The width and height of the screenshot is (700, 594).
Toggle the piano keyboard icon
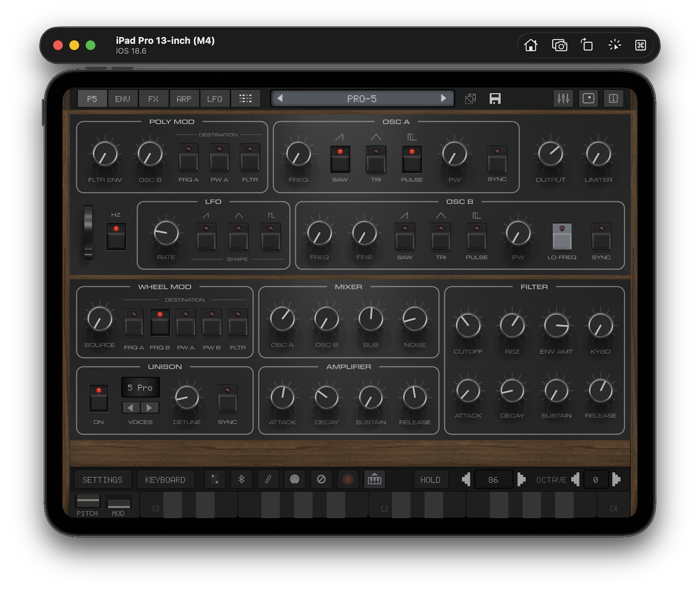(374, 480)
